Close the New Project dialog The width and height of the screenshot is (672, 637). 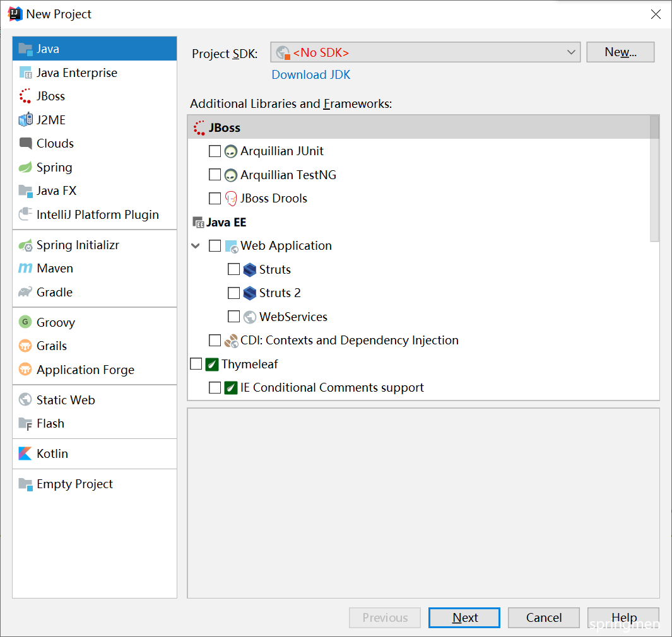coord(656,14)
